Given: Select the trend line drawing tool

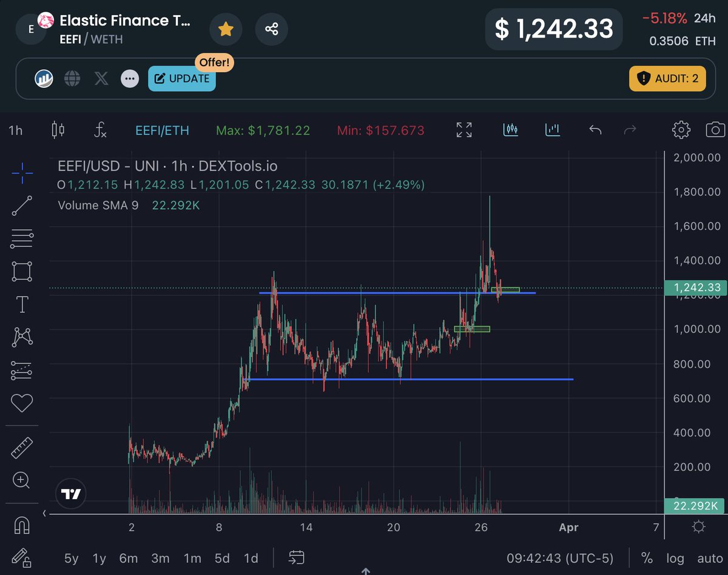Looking at the screenshot, I should tap(22, 205).
